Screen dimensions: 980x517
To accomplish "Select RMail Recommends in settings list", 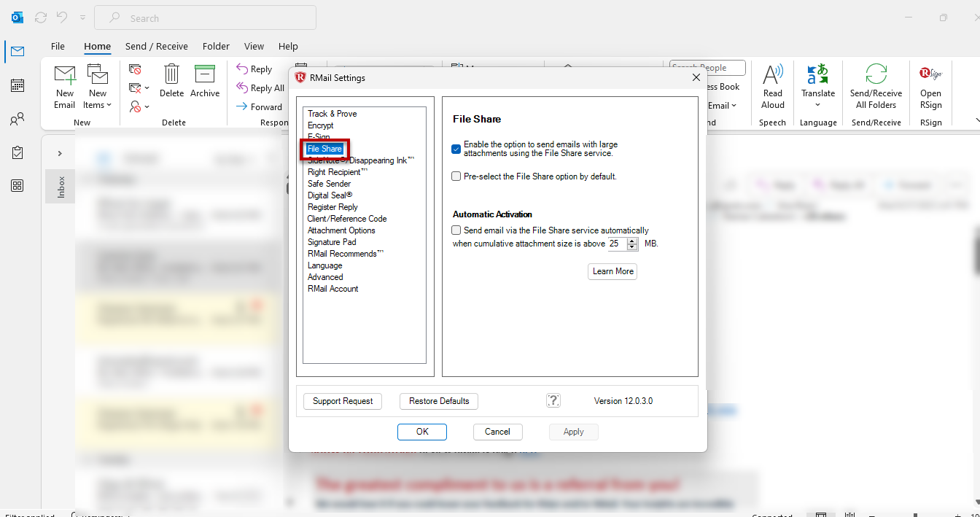I will [x=346, y=254].
